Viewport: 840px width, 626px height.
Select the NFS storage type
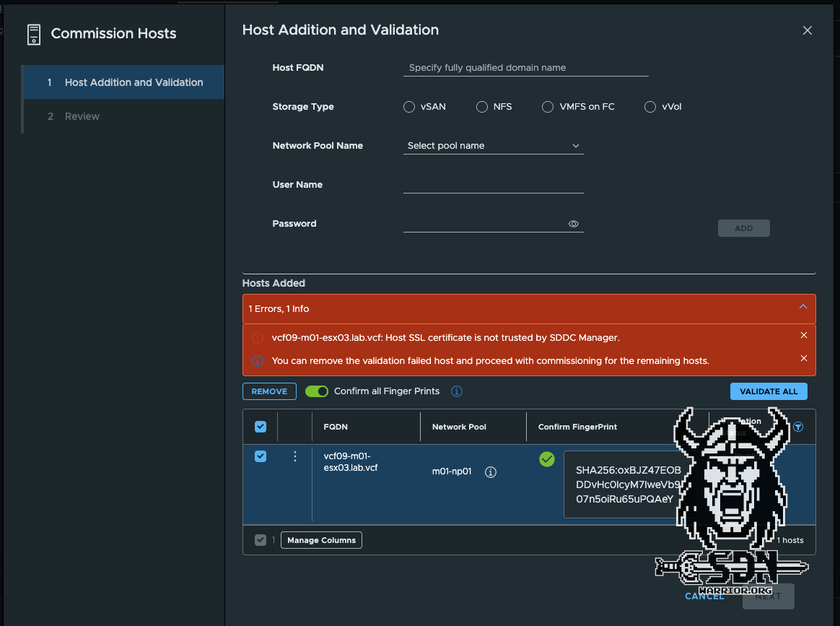[x=482, y=107]
